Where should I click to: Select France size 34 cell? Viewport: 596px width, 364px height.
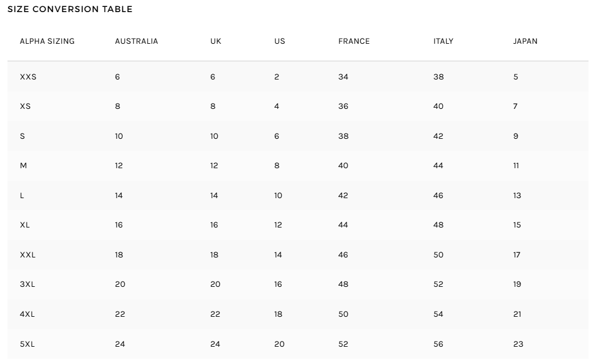(x=344, y=77)
